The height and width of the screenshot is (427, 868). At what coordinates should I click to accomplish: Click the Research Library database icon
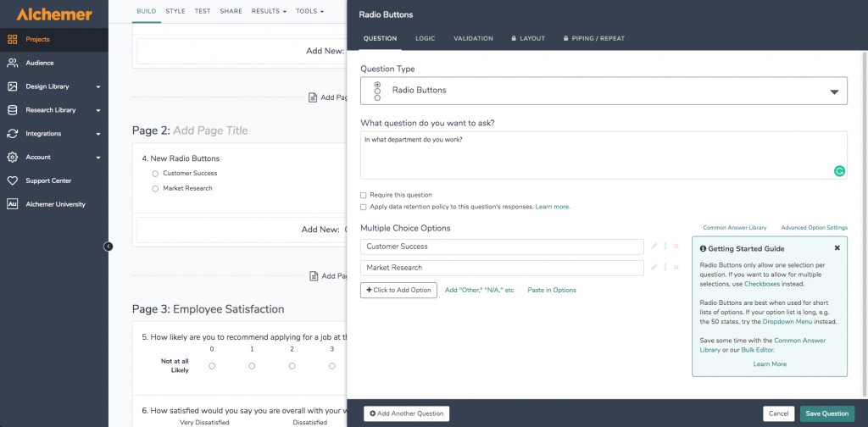12,110
